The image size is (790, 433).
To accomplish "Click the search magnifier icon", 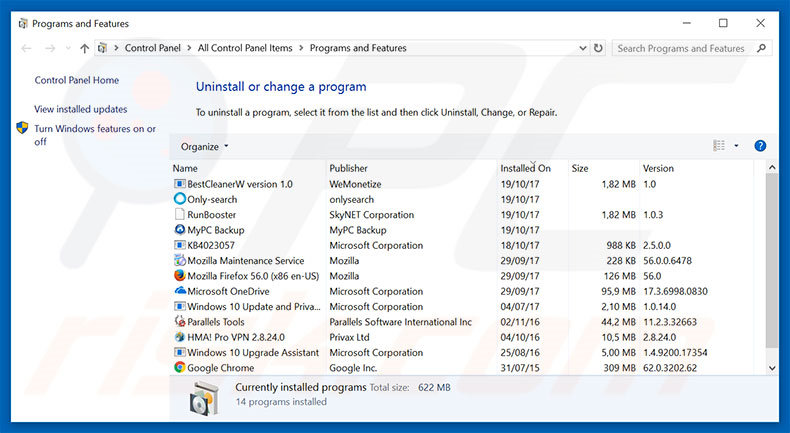I will pos(763,48).
